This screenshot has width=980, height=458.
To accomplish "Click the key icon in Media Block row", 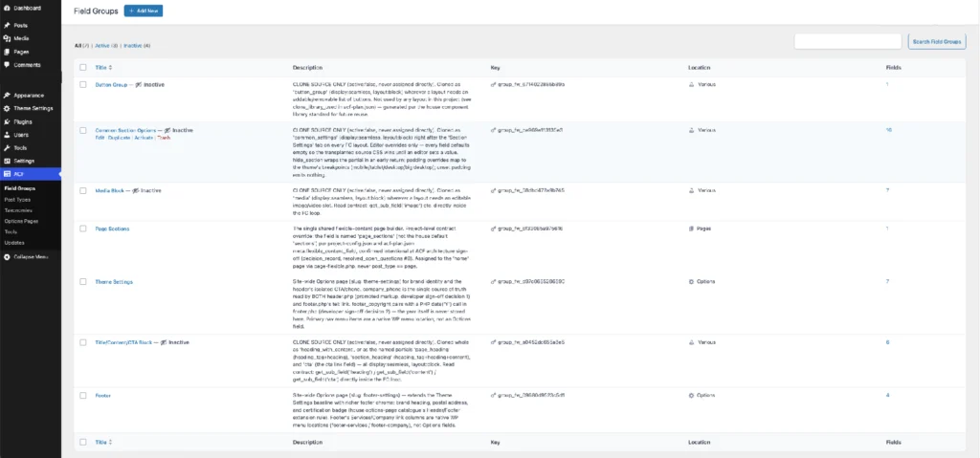I will pyautogui.click(x=494, y=190).
